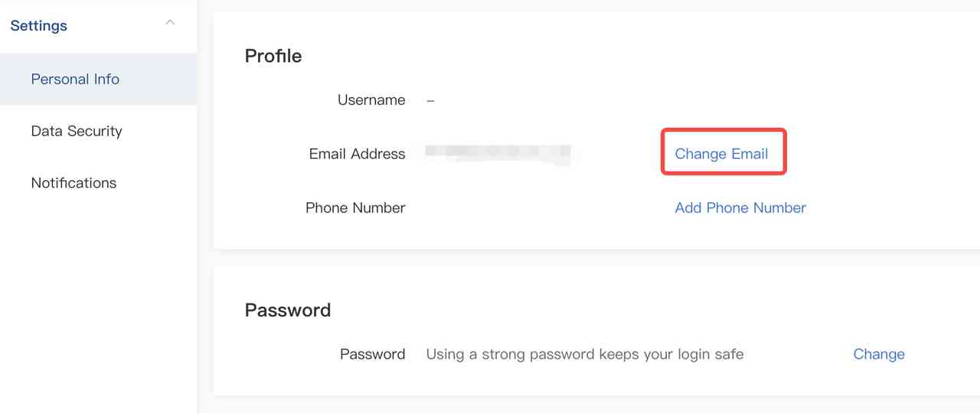
Task: Open the Notifications settings
Action: tap(73, 183)
